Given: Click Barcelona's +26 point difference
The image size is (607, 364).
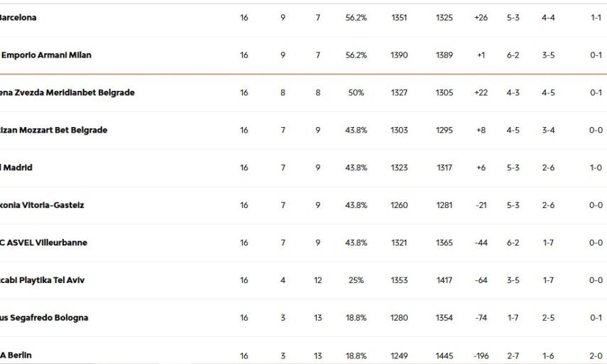Looking at the screenshot, I should pos(481,18).
